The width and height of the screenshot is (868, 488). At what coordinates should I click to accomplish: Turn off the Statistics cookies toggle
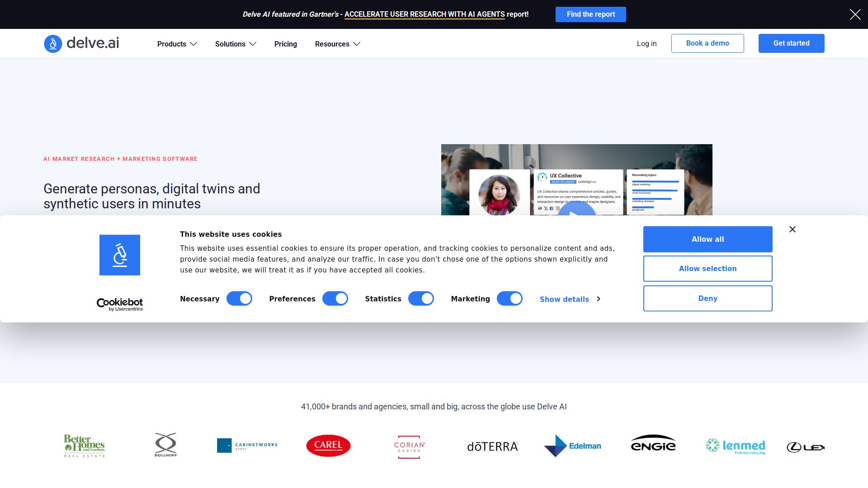pos(421,299)
